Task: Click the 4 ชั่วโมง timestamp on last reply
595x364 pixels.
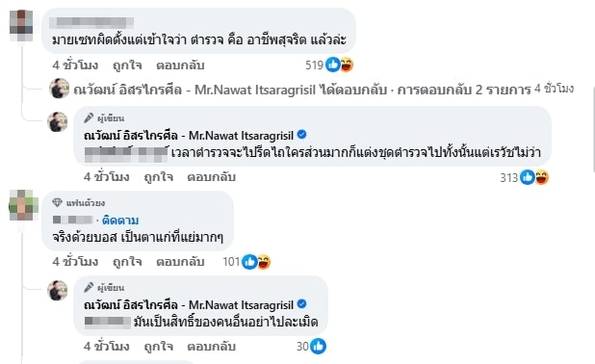Action: [107, 347]
